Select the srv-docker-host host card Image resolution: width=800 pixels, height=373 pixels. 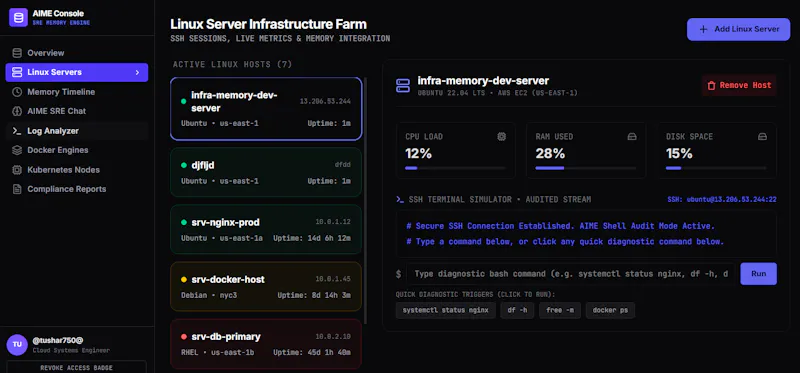point(266,287)
